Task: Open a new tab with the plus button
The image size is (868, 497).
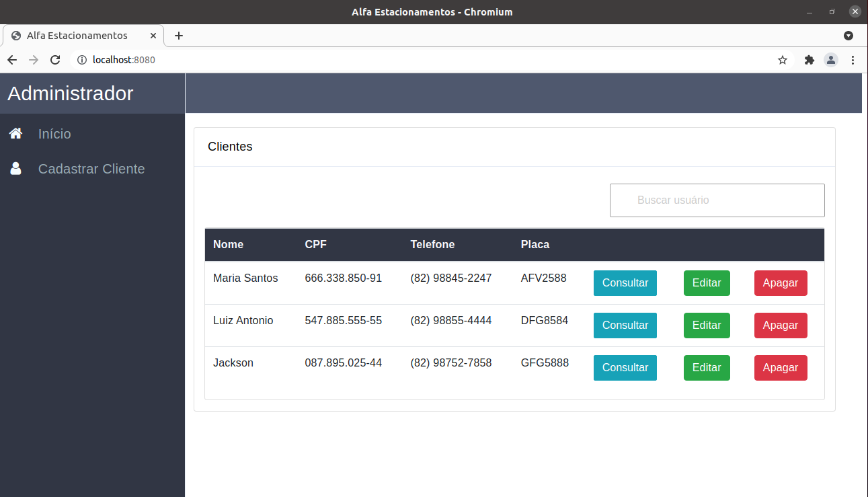Action: pyautogui.click(x=178, y=35)
